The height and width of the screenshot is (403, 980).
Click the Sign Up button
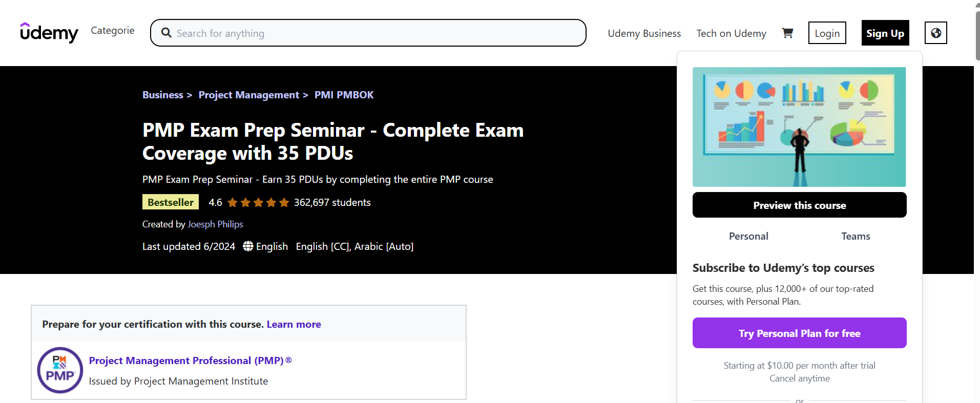point(885,33)
